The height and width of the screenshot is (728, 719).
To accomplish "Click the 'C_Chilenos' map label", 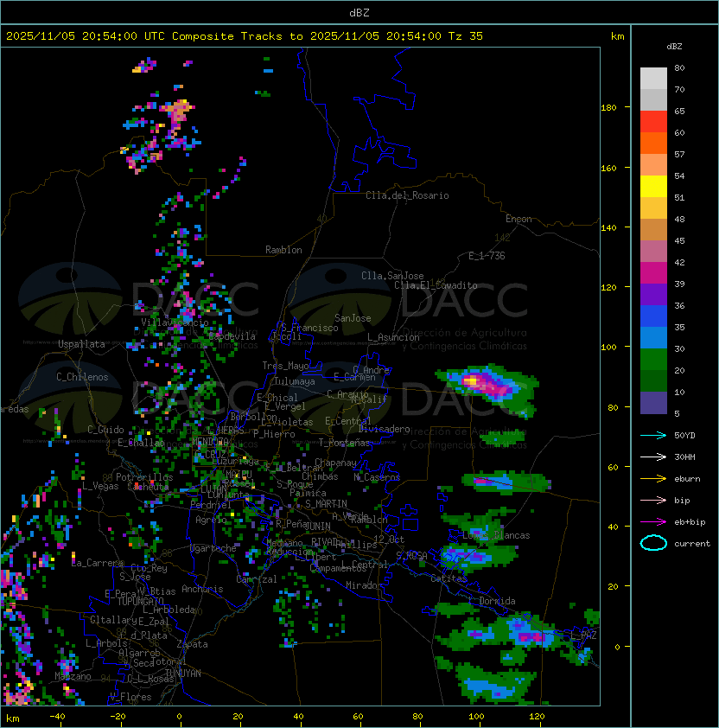I will point(82,377).
